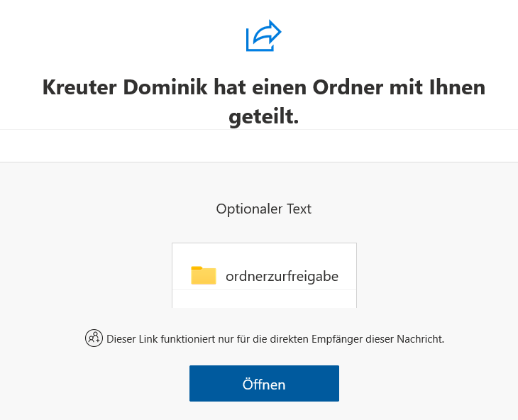Screen dimensions: 518x420
Task: Click the yellow folder icon
Action: pyautogui.click(x=204, y=275)
